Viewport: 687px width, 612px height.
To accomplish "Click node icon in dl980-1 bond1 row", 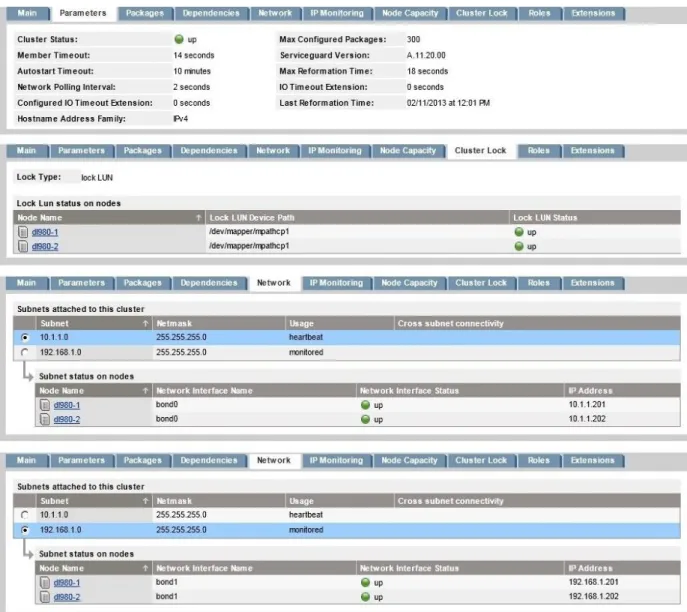I will point(45,582).
